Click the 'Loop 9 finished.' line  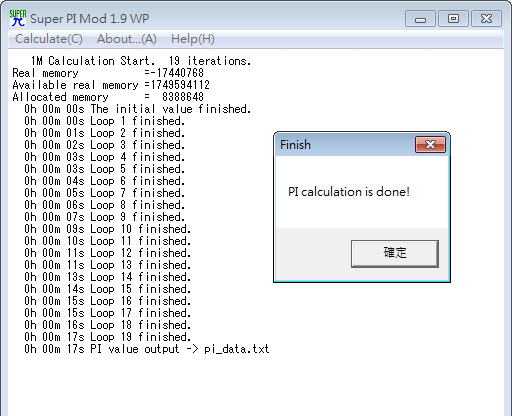point(104,217)
